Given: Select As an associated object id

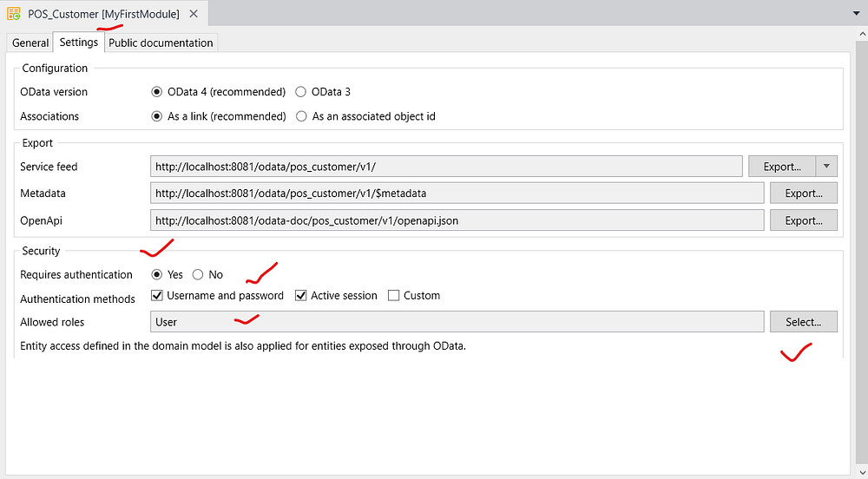Looking at the screenshot, I should point(301,116).
